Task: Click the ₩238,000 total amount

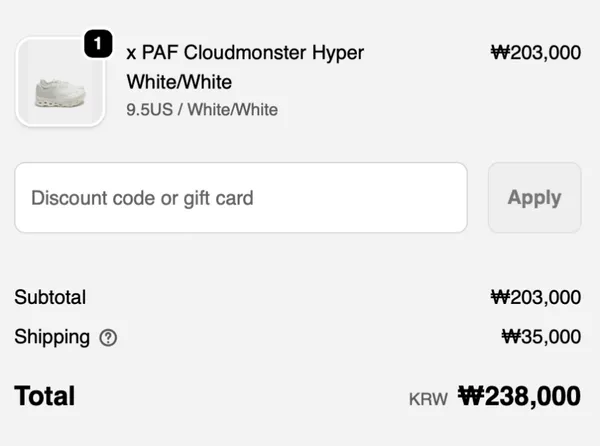Action: coord(519,396)
